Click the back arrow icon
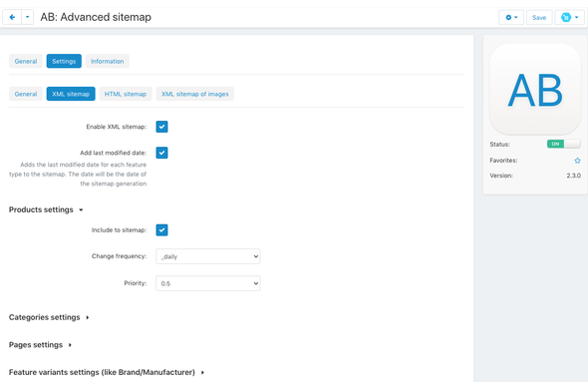This screenshot has width=588, height=390. pyautogui.click(x=12, y=17)
